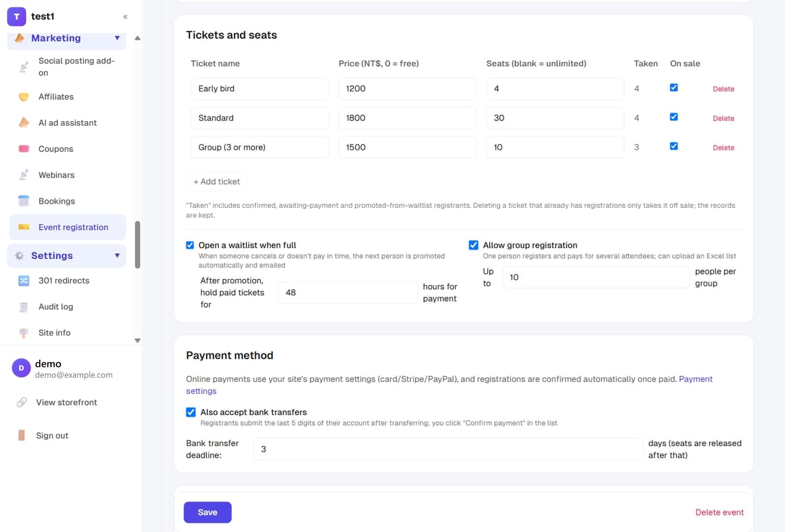Toggle On sale for Standard ticket
Screen dimensions: 785x532
tap(673, 117)
